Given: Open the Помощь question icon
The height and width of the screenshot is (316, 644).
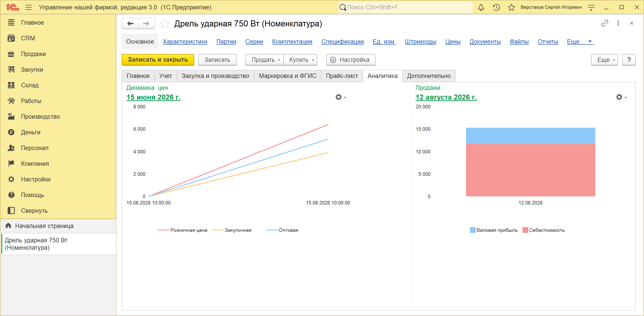Looking at the screenshot, I should coord(11,195).
